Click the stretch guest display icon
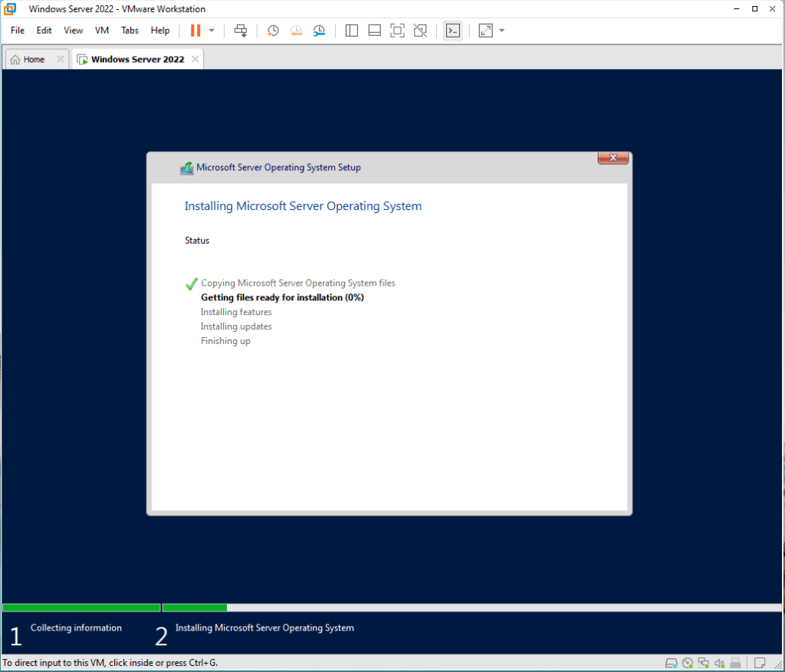Screen dimensions: 785x672 click(x=485, y=31)
